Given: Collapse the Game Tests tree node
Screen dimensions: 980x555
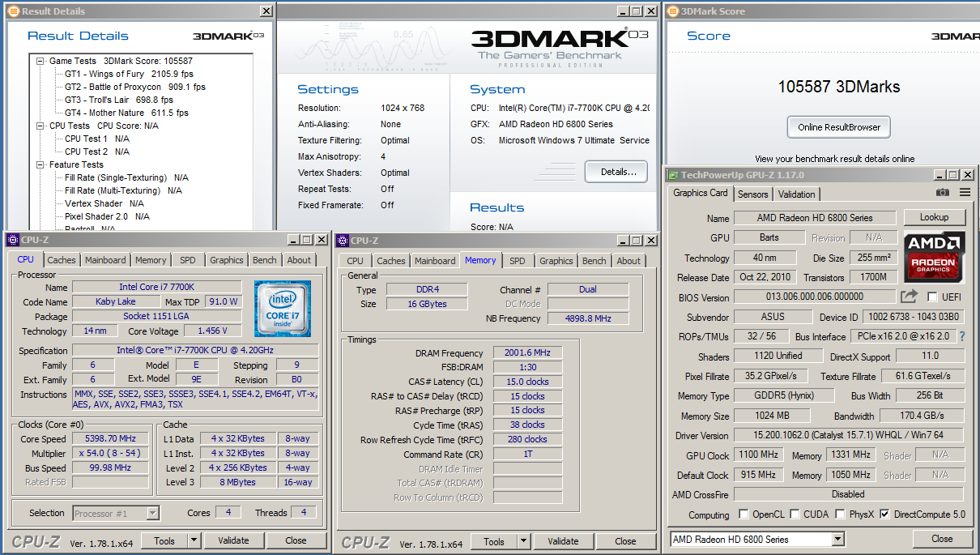Looking at the screenshot, I should click(x=40, y=61).
